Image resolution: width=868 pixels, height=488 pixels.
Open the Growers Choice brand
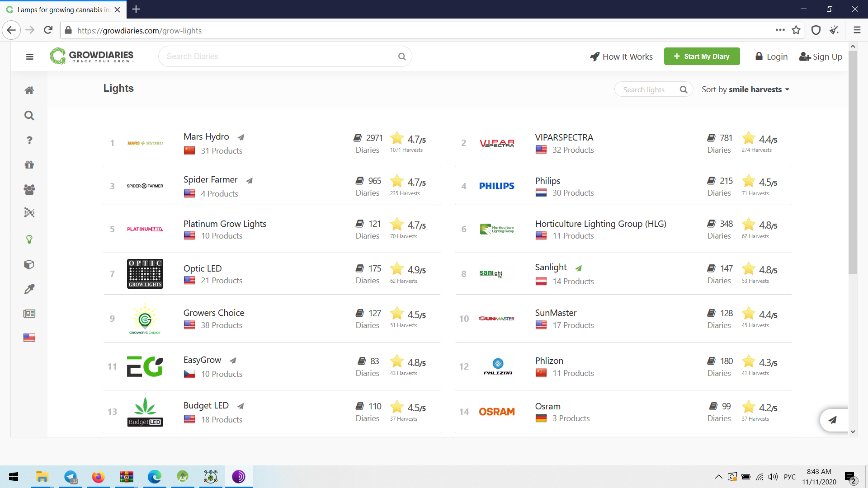[214, 313]
